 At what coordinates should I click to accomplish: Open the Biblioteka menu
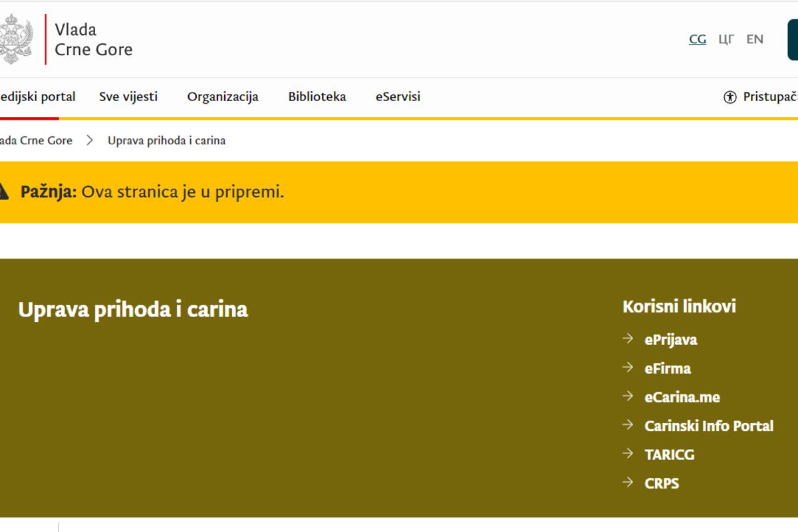(317, 97)
